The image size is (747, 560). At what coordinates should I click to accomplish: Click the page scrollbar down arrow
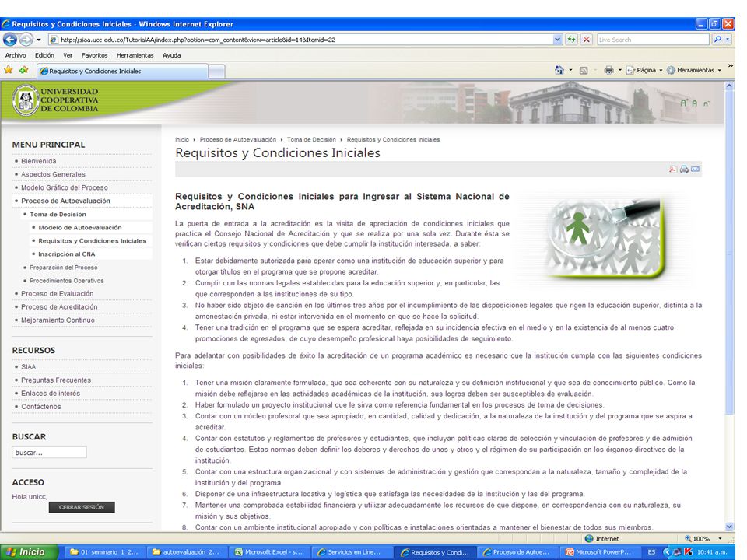coord(729,527)
